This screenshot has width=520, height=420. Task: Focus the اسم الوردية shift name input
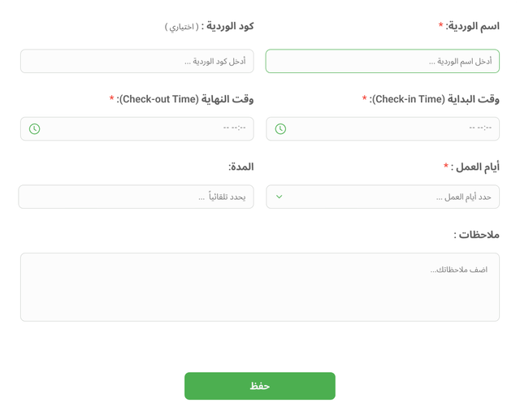[x=382, y=62]
